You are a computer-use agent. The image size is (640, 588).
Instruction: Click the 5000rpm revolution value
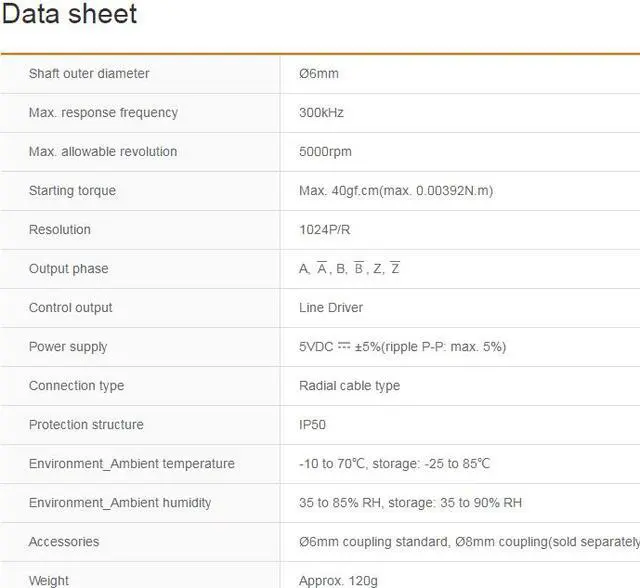point(325,151)
